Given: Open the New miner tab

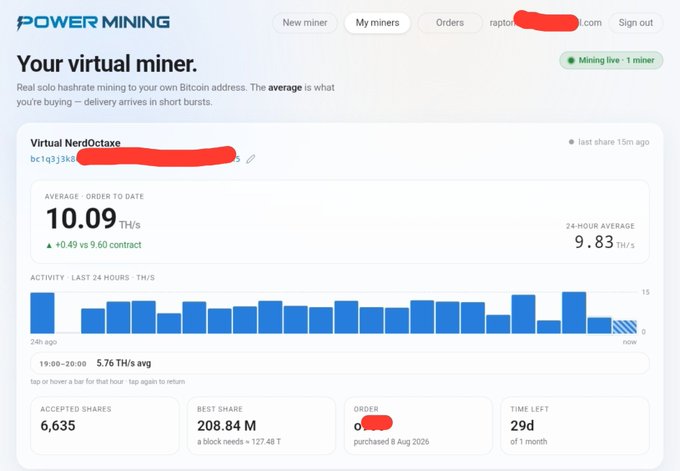Looking at the screenshot, I should [305, 23].
